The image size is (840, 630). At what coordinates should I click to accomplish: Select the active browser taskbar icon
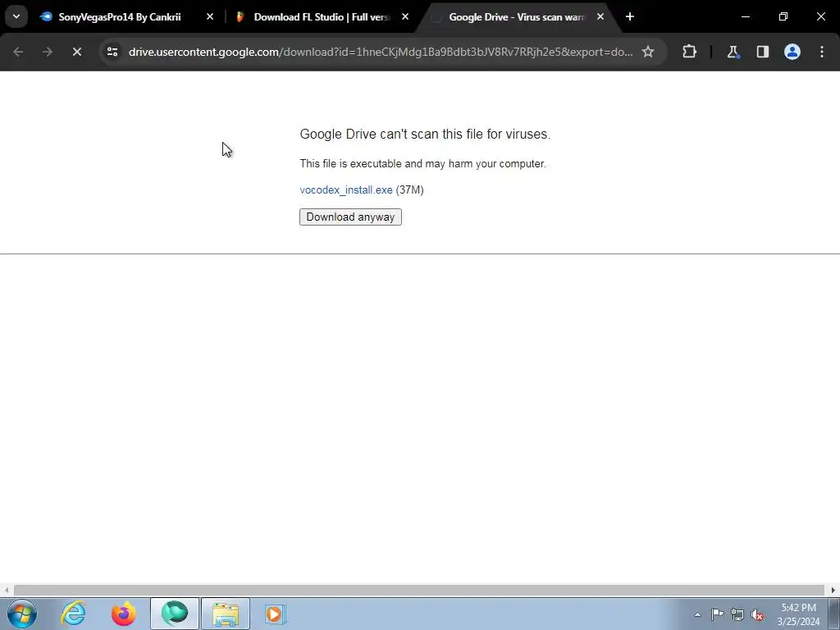point(175,614)
